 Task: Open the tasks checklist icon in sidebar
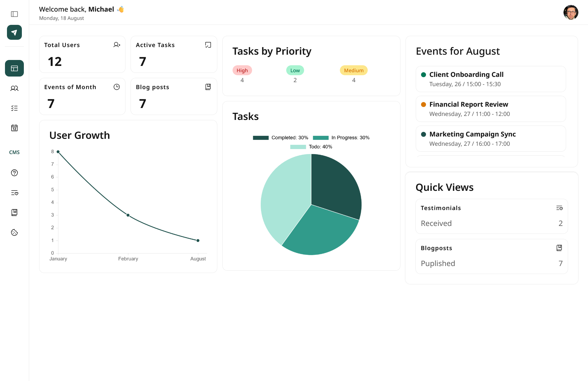(14, 108)
